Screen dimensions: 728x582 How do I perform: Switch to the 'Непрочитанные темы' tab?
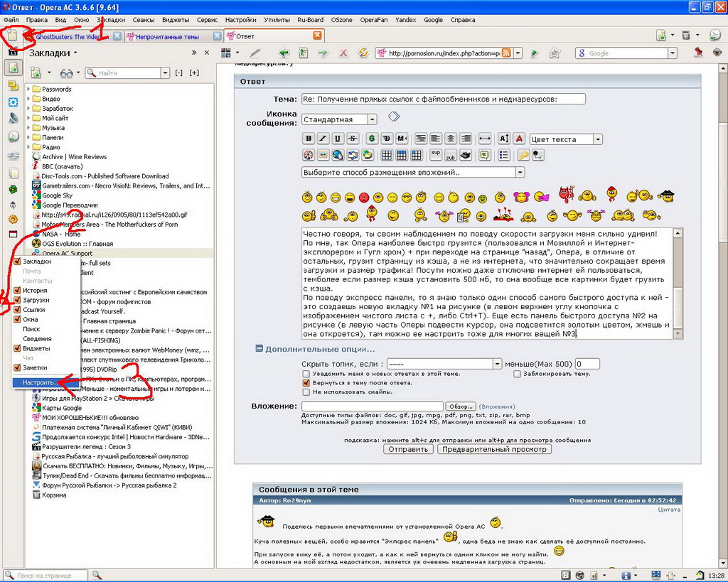pos(173,36)
